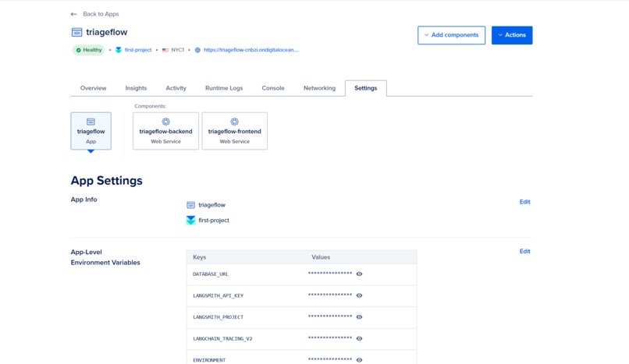Screen dimensions: 629x364
Task: Click the NYC1 region label
Action: 178,50
